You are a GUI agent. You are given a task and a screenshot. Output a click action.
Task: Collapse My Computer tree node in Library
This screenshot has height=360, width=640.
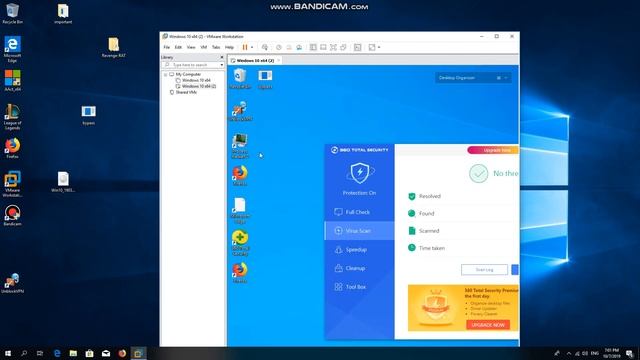[x=166, y=74]
